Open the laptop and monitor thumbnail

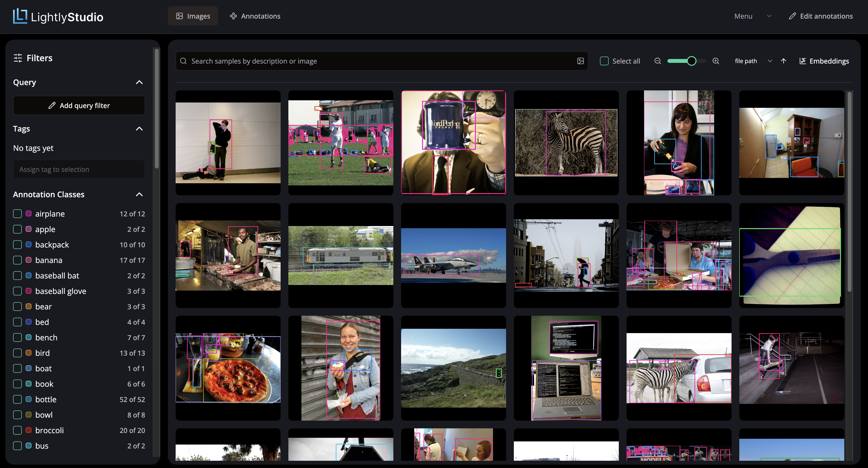point(566,368)
